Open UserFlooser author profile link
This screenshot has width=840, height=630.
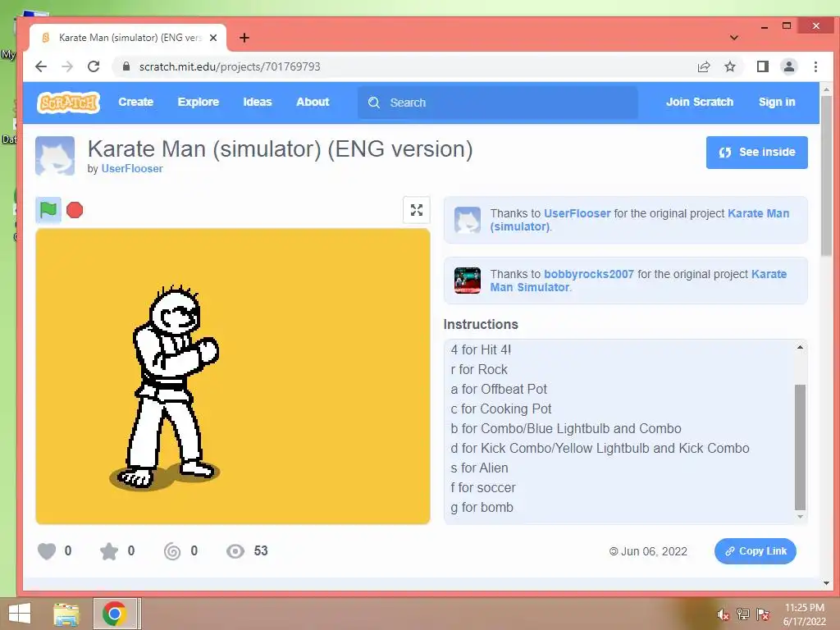coord(132,168)
